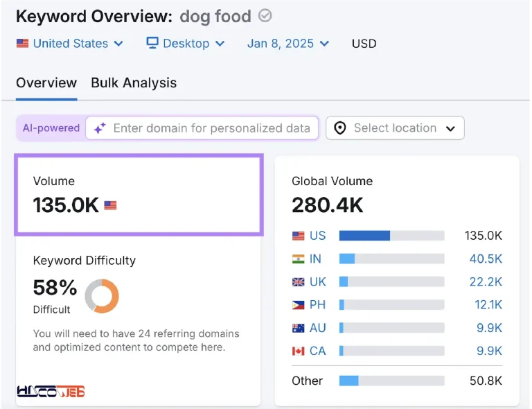Viewport: 532px width, 409px height.
Task: Click the United States flag icon in header
Action: coord(23,44)
